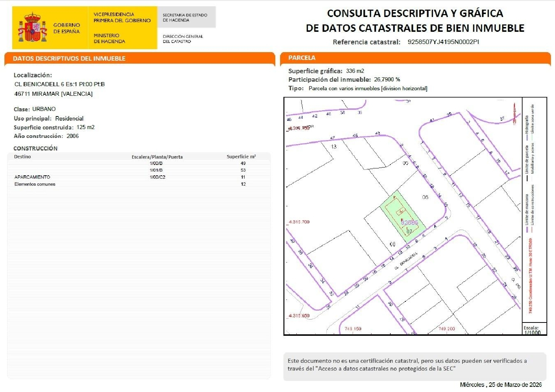The width and height of the screenshot is (555, 392).
Task: Click the date 'Miércoles, 25 de Marzo de 2026'
Action: pos(501,385)
